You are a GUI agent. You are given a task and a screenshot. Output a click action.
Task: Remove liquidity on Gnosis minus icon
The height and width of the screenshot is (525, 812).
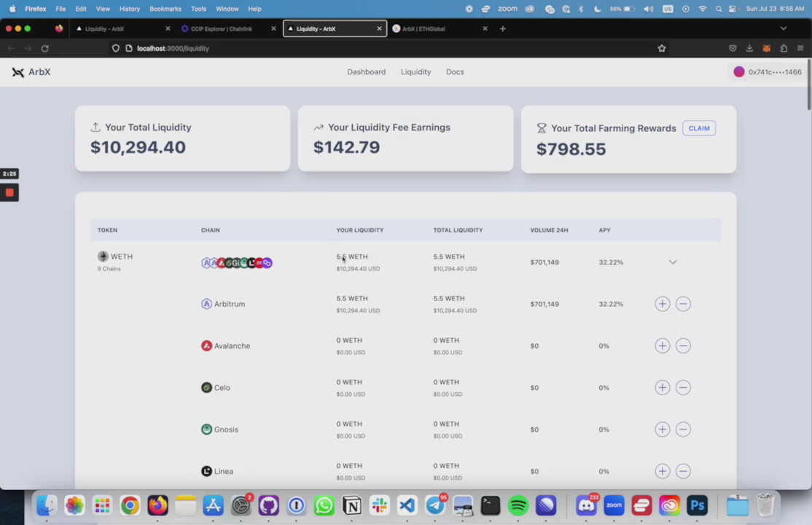(683, 429)
